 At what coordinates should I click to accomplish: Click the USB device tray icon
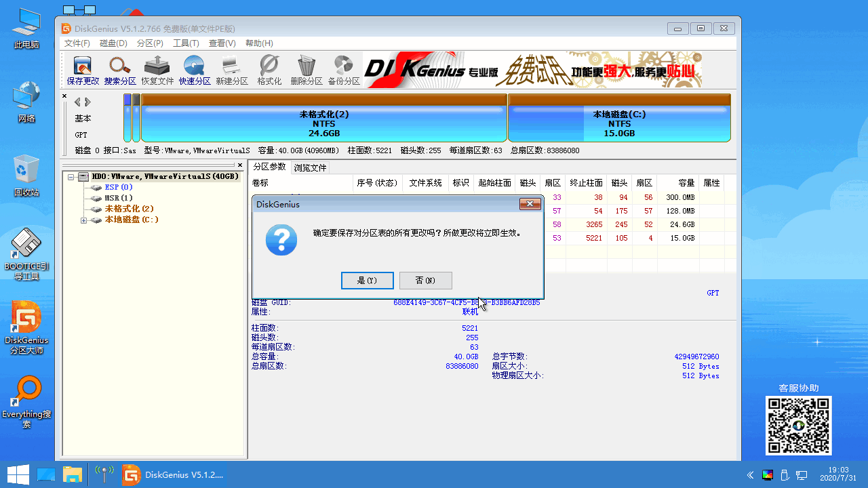[784, 475]
